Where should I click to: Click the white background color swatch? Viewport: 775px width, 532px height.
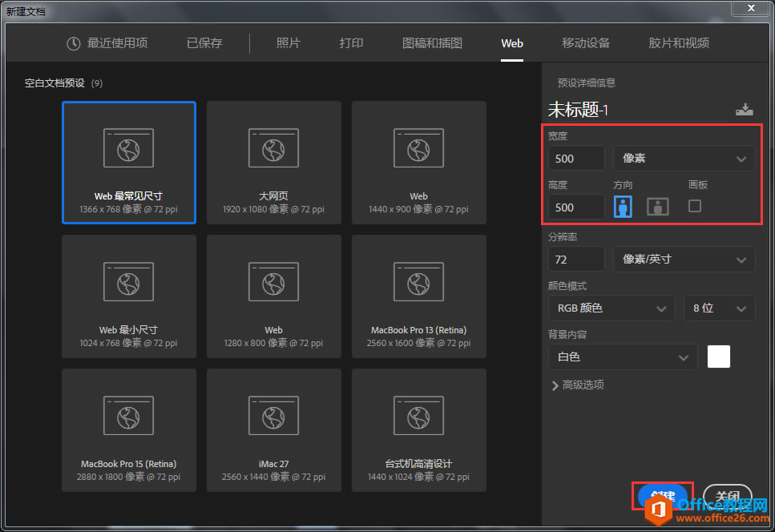[719, 357]
